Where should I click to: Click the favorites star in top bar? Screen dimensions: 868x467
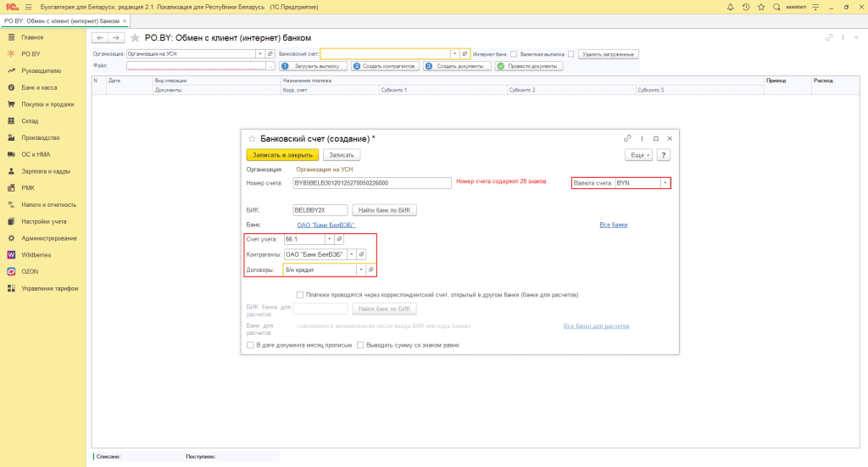click(x=759, y=7)
